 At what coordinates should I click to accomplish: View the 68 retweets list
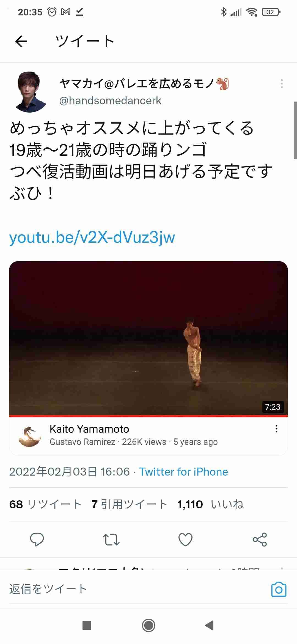point(45,504)
